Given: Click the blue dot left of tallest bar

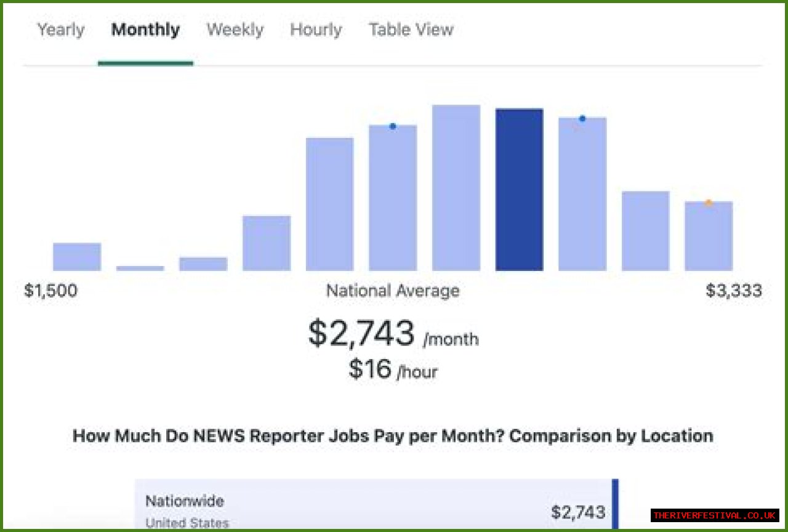Looking at the screenshot, I should [x=393, y=126].
